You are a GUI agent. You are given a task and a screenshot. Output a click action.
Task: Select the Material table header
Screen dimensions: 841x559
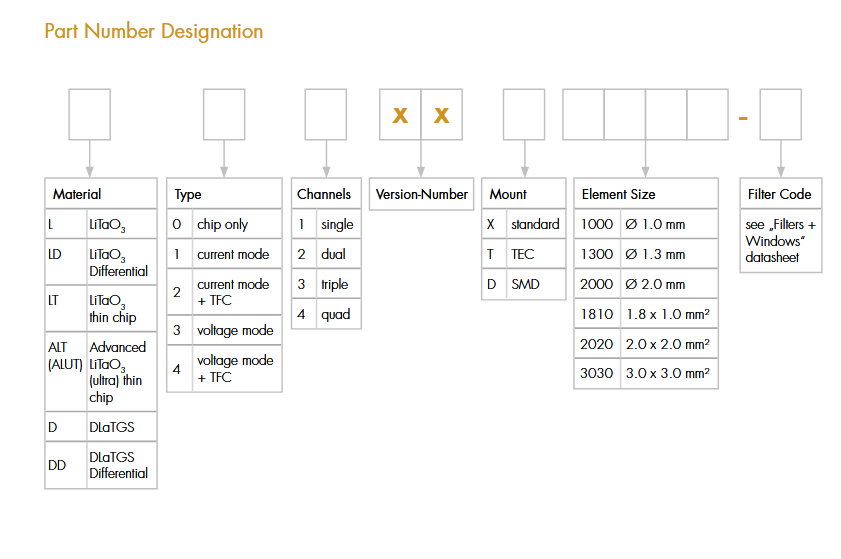coord(101,194)
